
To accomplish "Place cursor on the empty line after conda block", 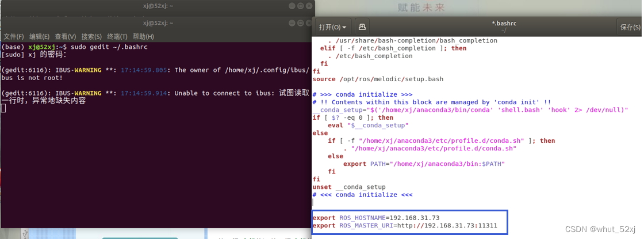I will point(477,202).
